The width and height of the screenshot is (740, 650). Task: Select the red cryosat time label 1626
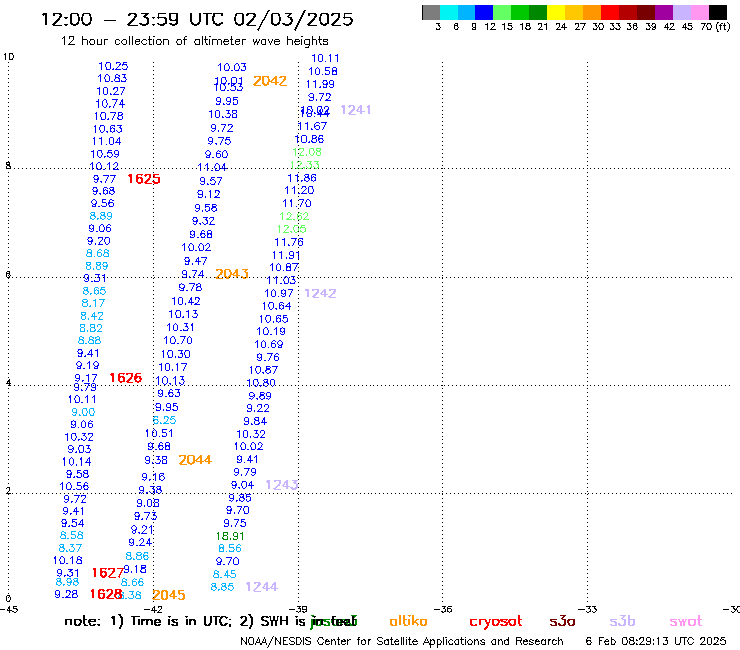tap(126, 378)
